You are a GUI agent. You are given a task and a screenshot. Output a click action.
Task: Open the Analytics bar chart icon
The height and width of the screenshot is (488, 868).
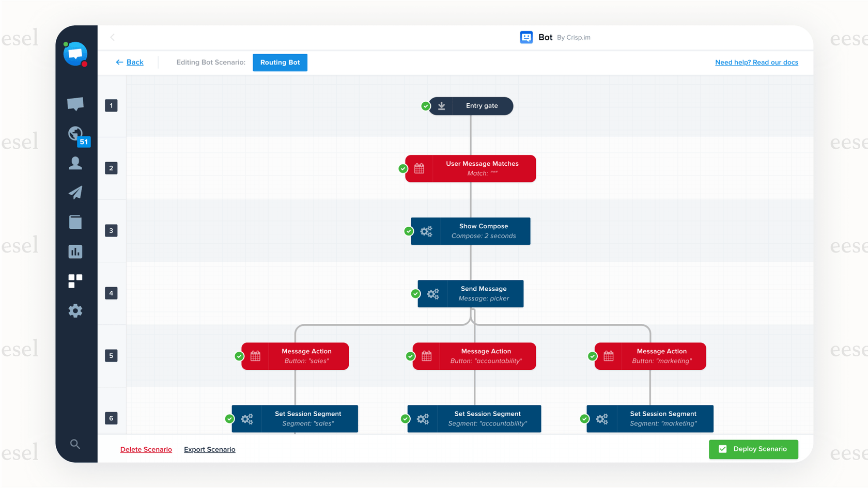[75, 251]
